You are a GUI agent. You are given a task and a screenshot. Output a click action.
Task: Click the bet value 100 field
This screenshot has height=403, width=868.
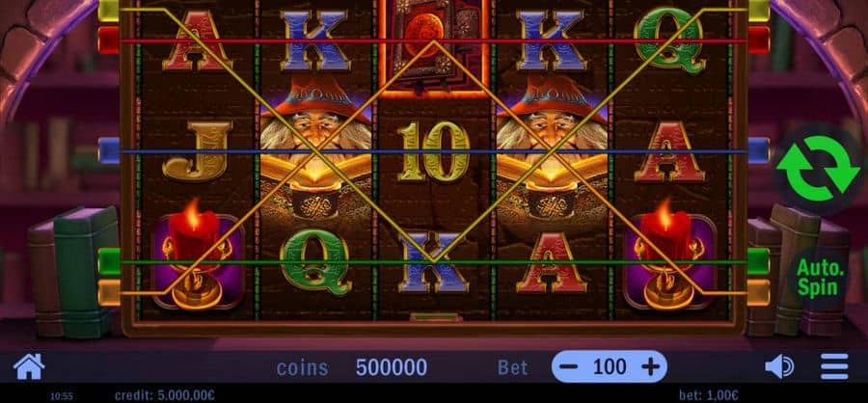coord(610,366)
